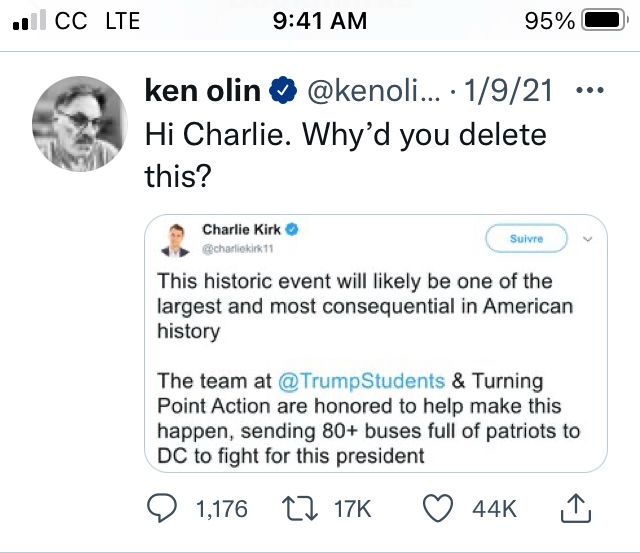Tap Charlie Kirk's verified checkmark badge

click(x=293, y=230)
